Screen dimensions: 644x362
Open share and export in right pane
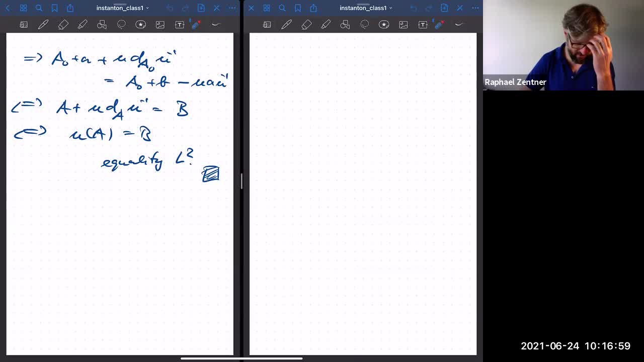[313, 8]
